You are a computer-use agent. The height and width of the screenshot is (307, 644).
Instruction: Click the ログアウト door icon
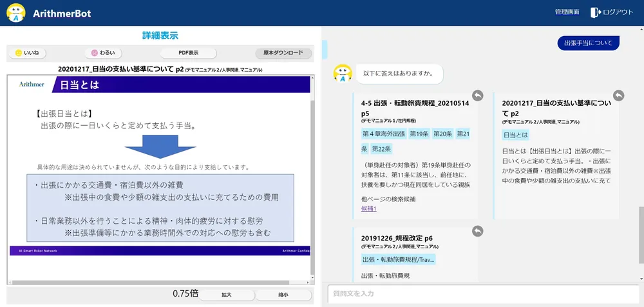click(596, 12)
